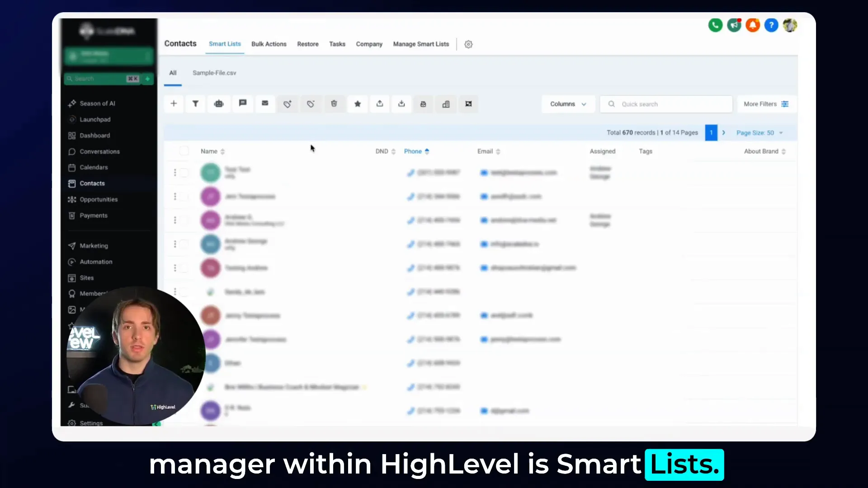Open the user profile avatar
Screen dimensions: 868x488
(x=790, y=25)
